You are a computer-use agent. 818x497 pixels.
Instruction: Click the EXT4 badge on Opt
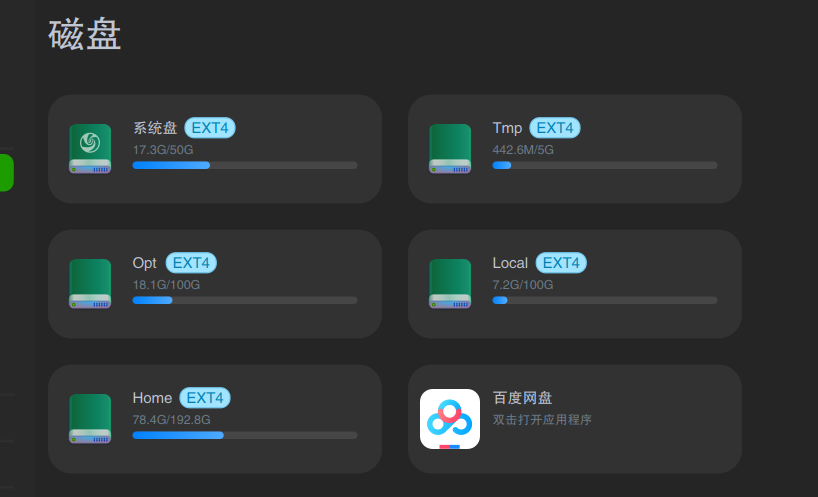pyautogui.click(x=191, y=263)
